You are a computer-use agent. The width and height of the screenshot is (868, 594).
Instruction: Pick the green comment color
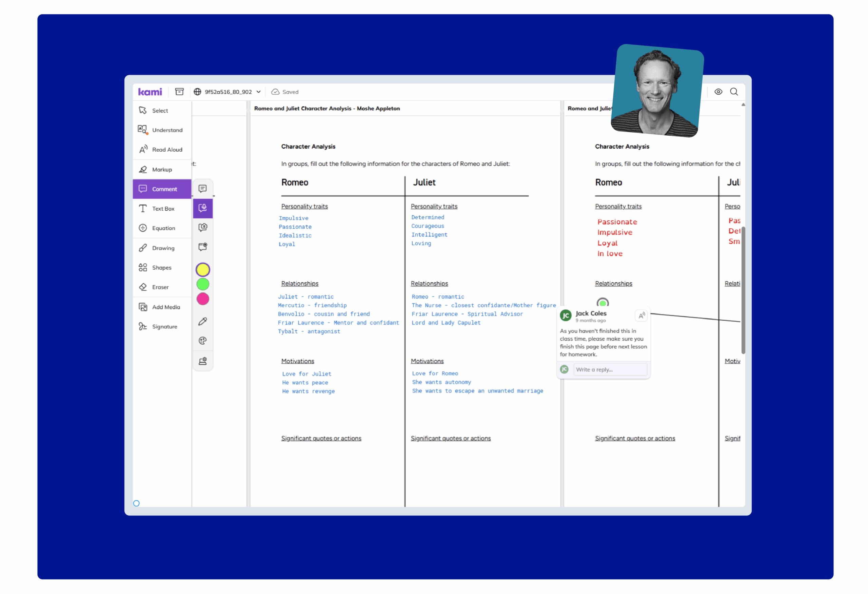tap(202, 284)
